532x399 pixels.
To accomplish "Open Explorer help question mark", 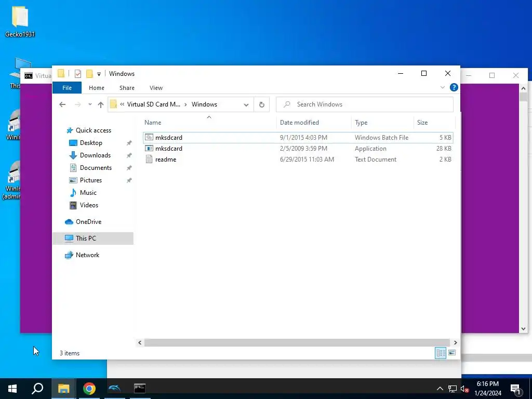I will 454,87.
